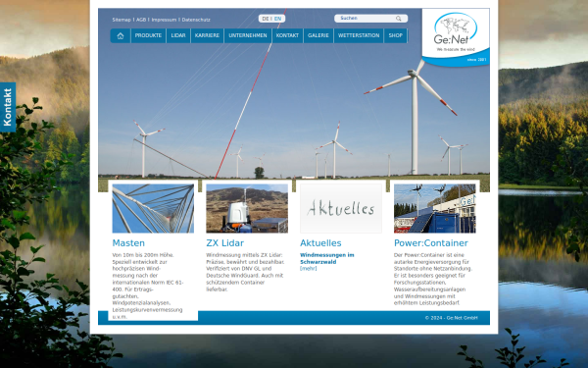Click the search magnifier icon
This screenshot has height=368, width=588.
398,19
